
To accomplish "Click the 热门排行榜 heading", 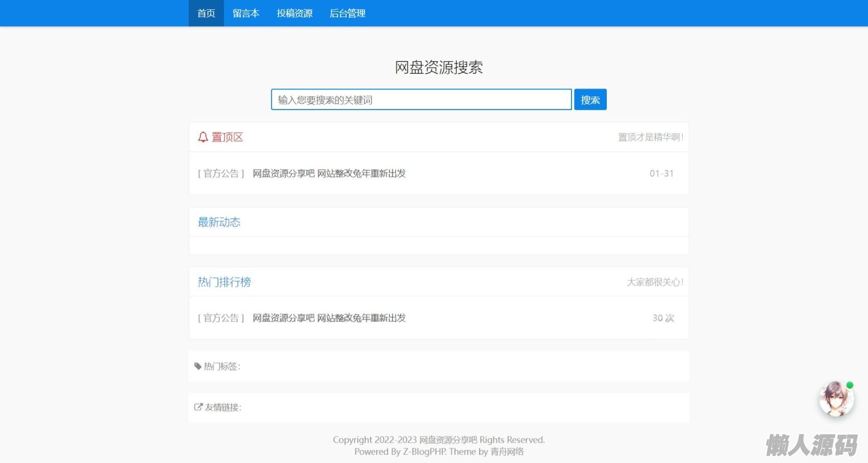I will pos(224,282).
